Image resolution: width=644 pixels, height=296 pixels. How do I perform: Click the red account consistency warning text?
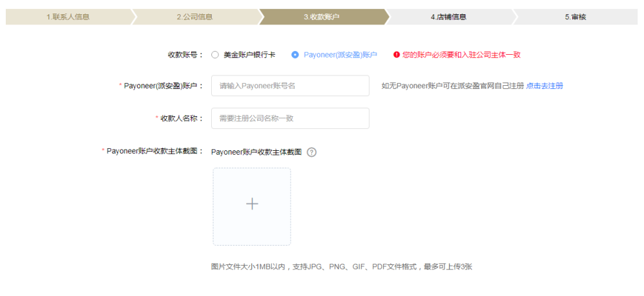click(461, 55)
